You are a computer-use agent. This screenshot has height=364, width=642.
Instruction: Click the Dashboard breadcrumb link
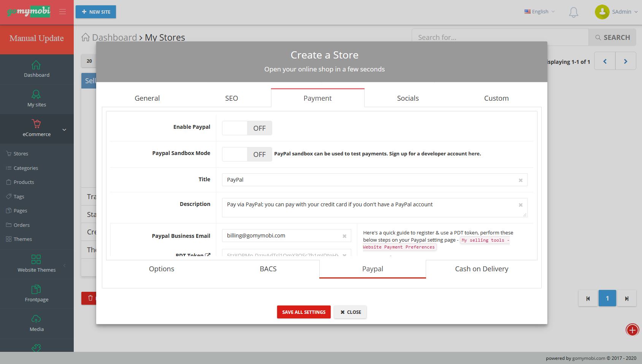click(114, 37)
